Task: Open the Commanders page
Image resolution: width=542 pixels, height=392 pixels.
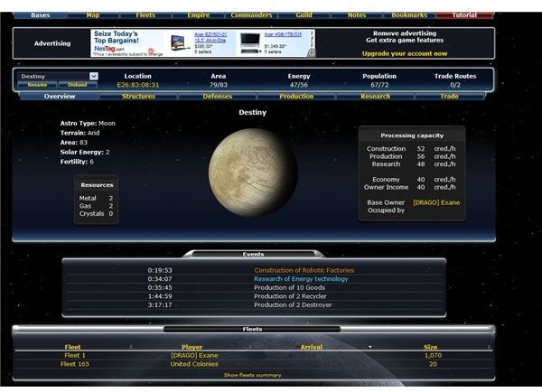Action: 251,15
